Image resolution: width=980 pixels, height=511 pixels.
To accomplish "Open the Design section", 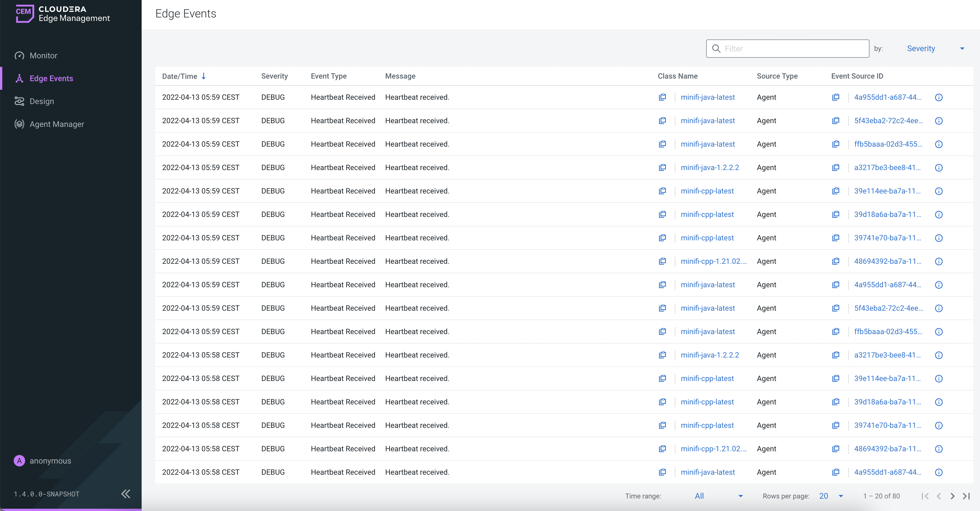I will 42,101.
